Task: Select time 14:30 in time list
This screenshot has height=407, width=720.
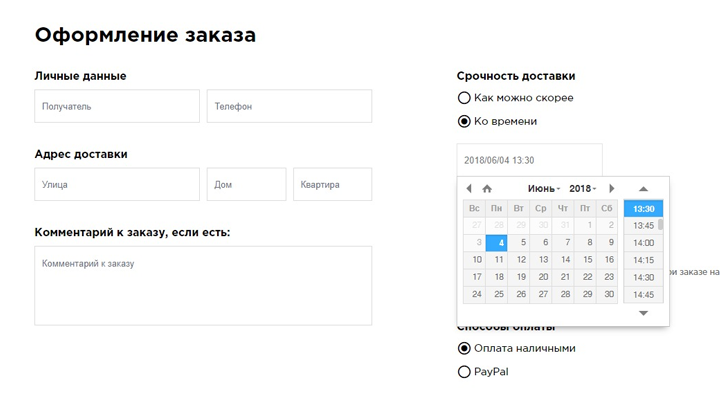Action: point(643,277)
